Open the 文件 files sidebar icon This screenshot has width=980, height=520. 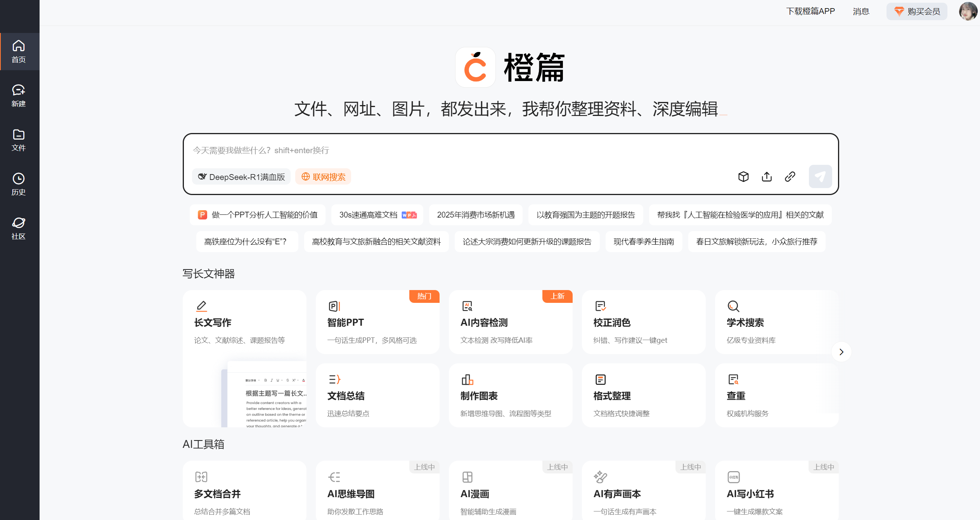coord(19,140)
